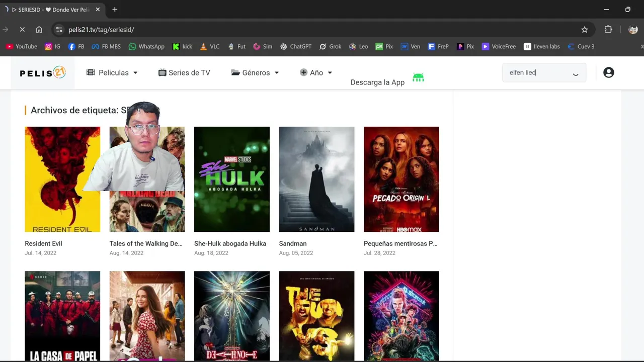The width and height of the screenshot is (644, 362).
Task: Click the green Android app icon
Action: coord(418,77)
